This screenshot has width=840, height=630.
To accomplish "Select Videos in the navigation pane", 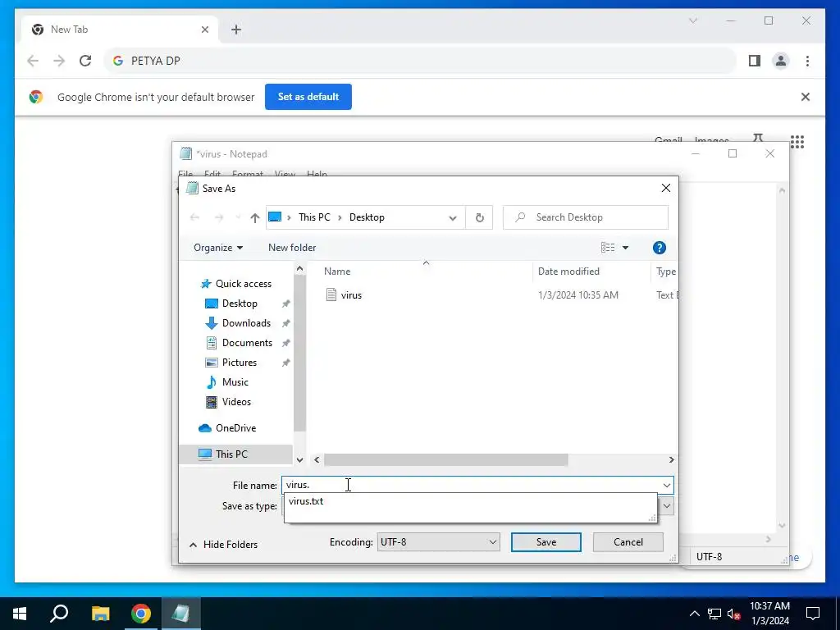I will 236,402.
